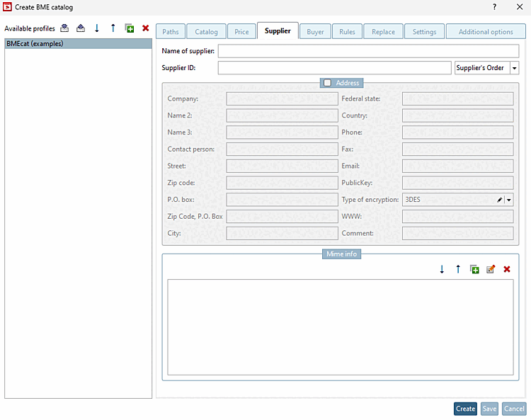Image resolution: width=531 pixels, height=420 pixels.
Task: Delete profile using red X icon
Action: [146, 28]
